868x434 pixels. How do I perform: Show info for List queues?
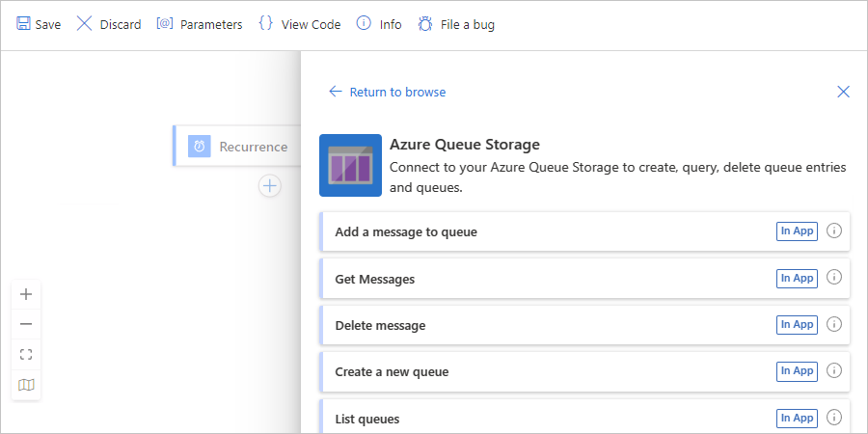click(x=835, y=417)
